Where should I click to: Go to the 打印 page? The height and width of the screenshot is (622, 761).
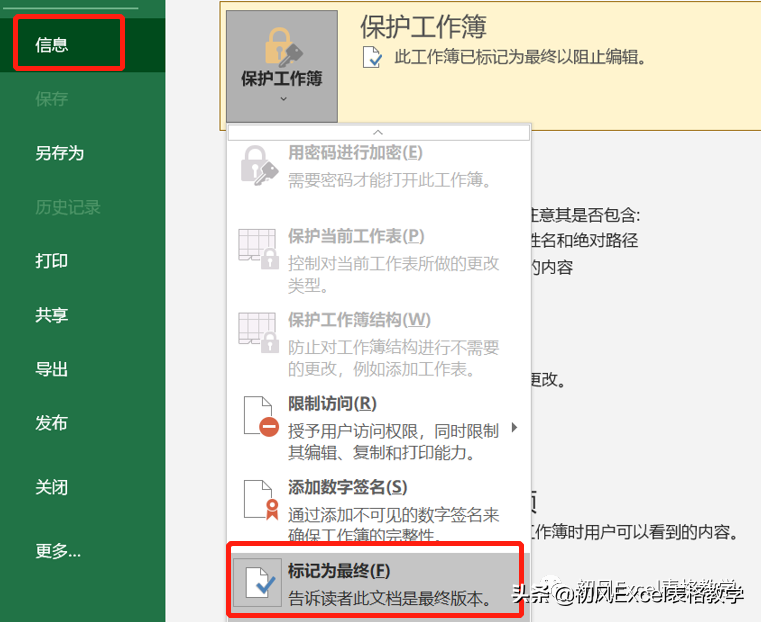click(x=52, y=261)
